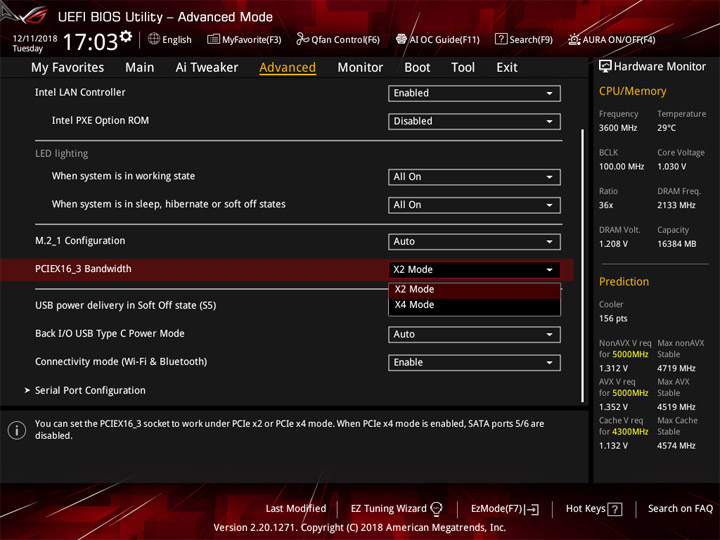Image resolution: width=720 pixels, height=540 pixels.
Task: Open M.2_1 Configuration dropdown
Action: pyautogui.click(x=474, y=242)
